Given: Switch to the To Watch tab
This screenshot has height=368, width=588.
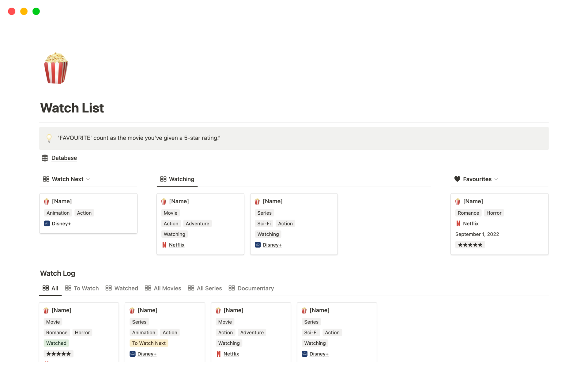Looking at the screenshot, I should [82, 288].
